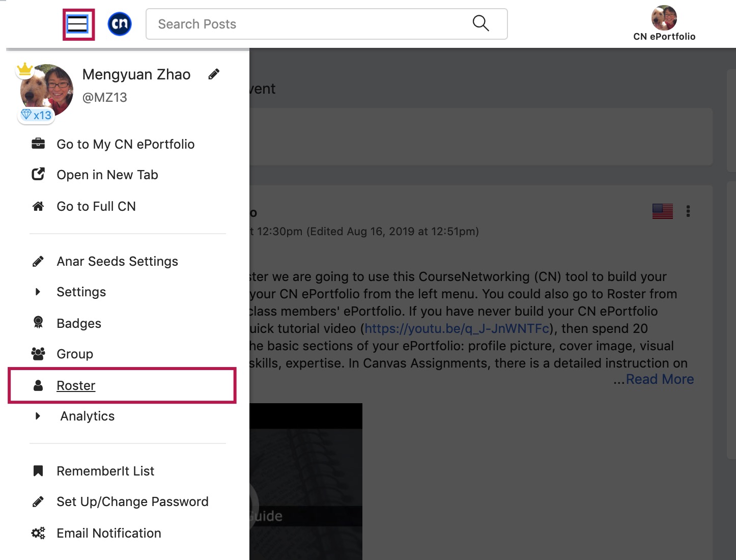
Task: Click the Settings label
Action: (x=81, y=292)
